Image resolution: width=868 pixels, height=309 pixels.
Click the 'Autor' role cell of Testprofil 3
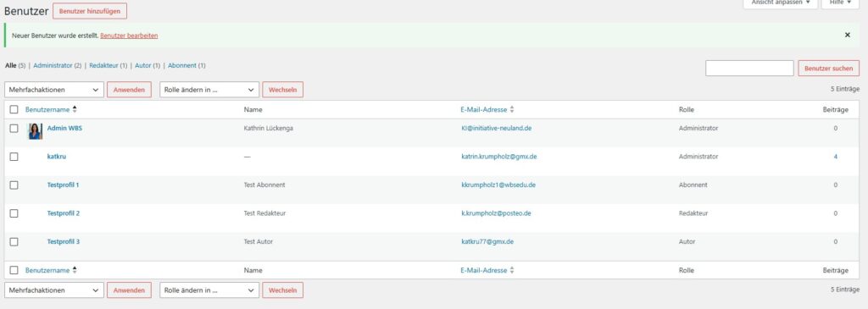point(687,241)
